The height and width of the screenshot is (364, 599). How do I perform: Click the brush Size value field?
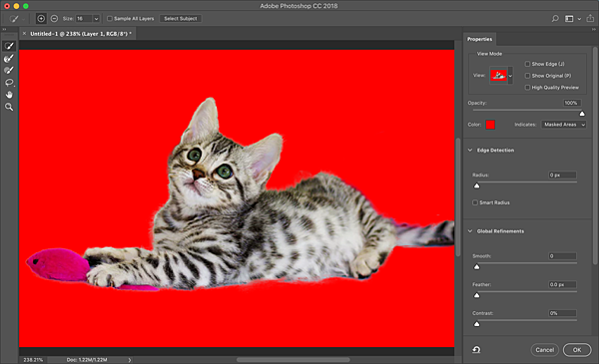pos(84,18)
